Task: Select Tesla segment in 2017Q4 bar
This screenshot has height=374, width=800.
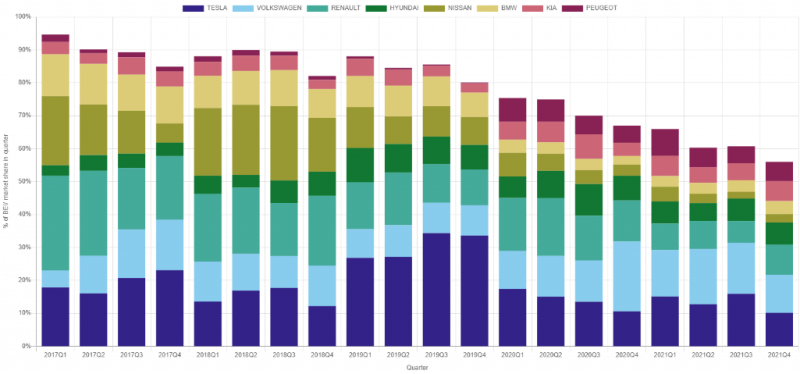Action: click(x=170, y=308)
